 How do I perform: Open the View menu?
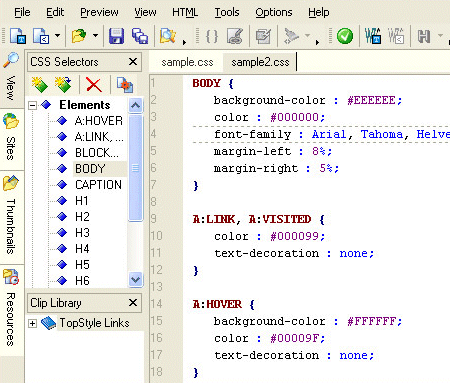145,12
